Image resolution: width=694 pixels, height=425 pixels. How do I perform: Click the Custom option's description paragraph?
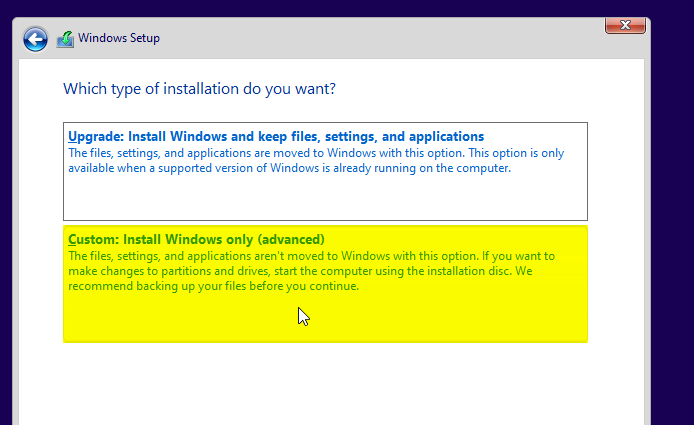click(312, 271)
